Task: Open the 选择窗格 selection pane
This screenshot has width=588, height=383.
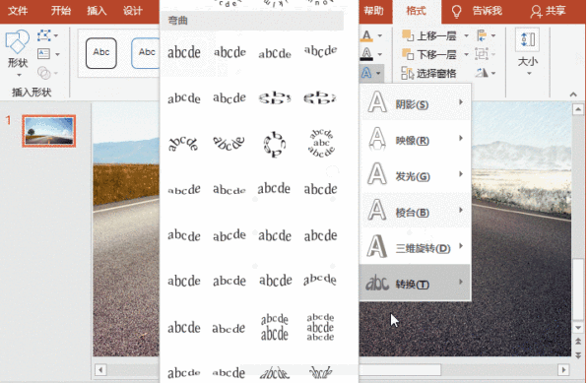Action: (428, 73)
